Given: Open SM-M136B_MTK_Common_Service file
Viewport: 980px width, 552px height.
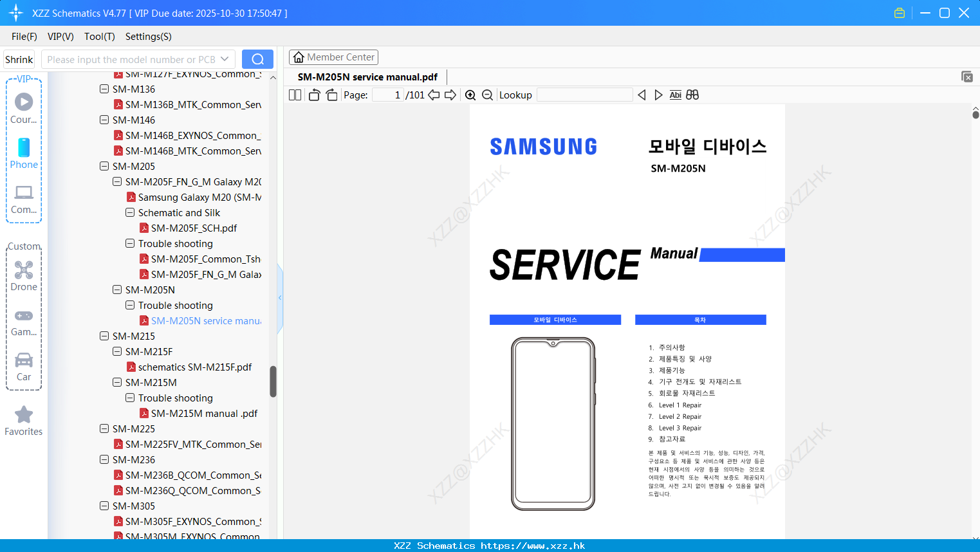Looking at the screenshot, I should tap(193, 104).
